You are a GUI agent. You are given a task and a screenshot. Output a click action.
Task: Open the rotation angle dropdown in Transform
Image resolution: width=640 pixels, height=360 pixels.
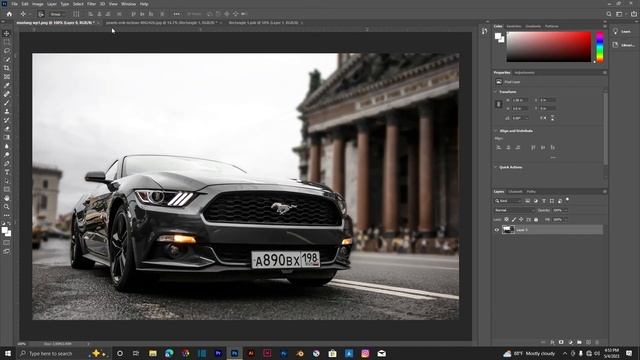527,118
